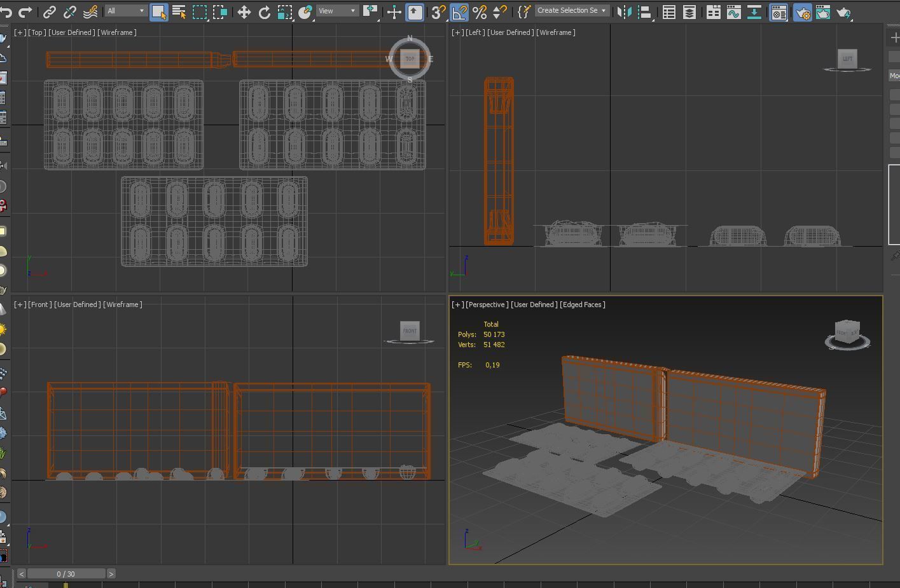Viewport: 900px width, 588px height.
Task: Toggle 3D Snaps
Action: pyautogui.click(x=439, y=11)
